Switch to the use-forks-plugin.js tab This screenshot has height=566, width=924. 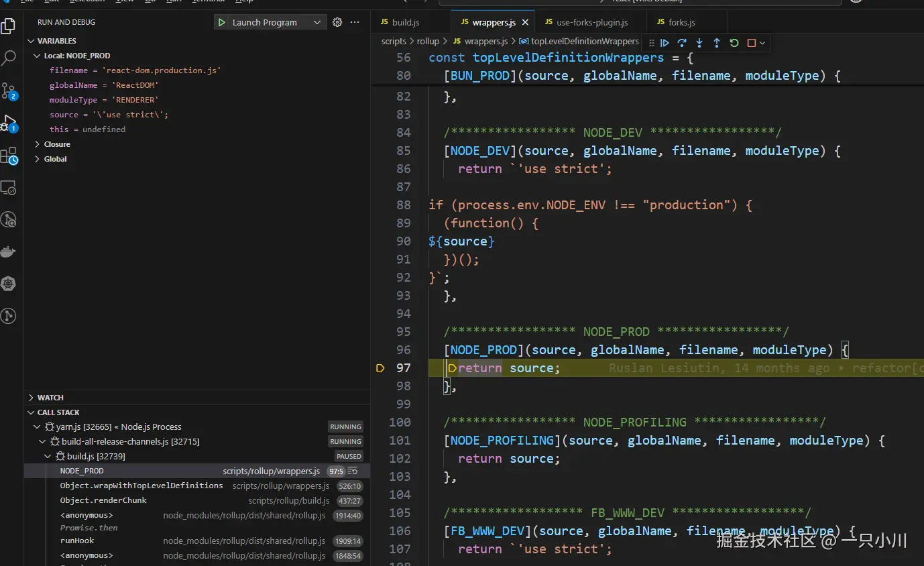pos(591,22)
